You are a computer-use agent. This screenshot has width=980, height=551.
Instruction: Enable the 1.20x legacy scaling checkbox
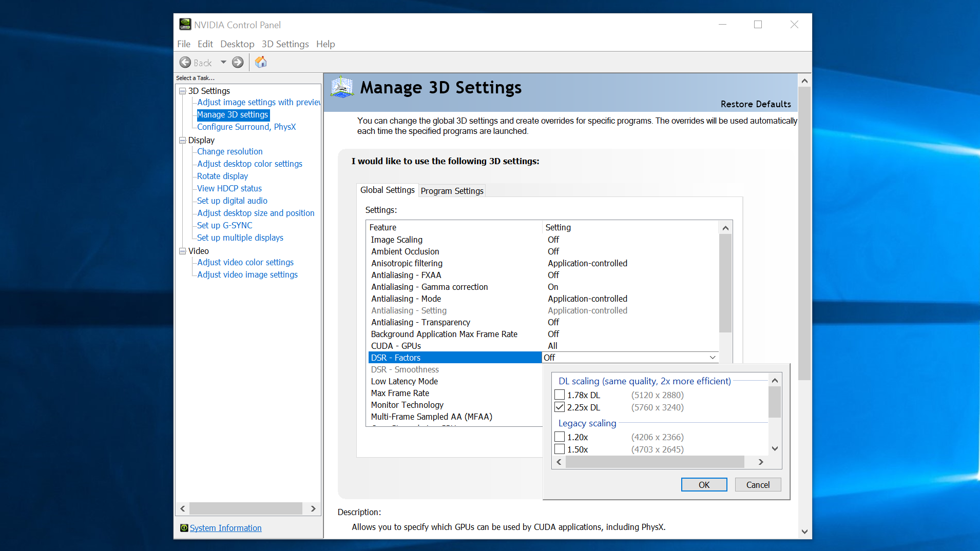560,437
